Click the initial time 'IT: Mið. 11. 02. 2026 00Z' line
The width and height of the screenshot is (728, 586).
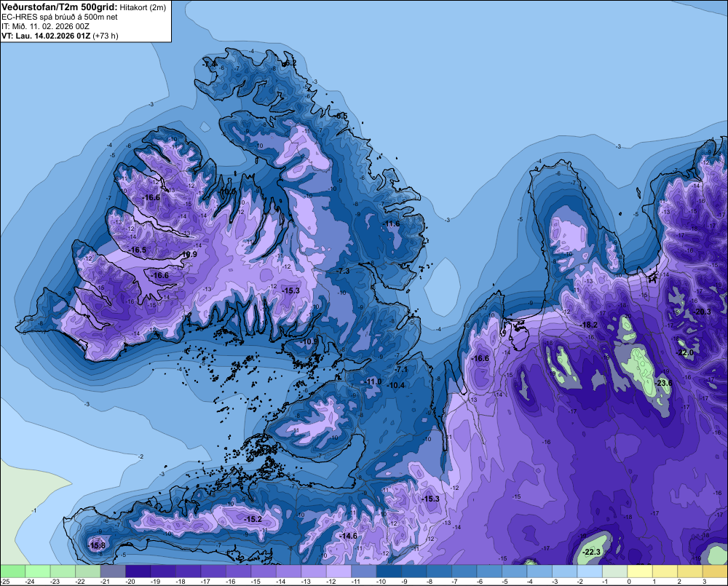(x=45, y=26)
